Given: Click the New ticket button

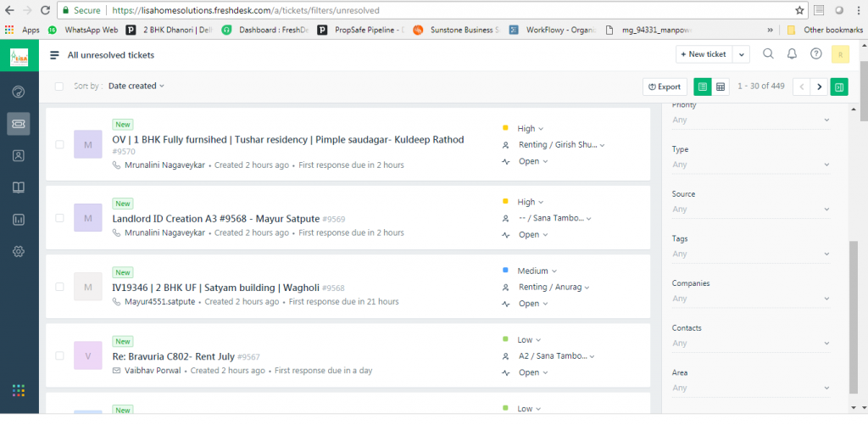Looking at the screenshot, I should click(x=704, y=54).
